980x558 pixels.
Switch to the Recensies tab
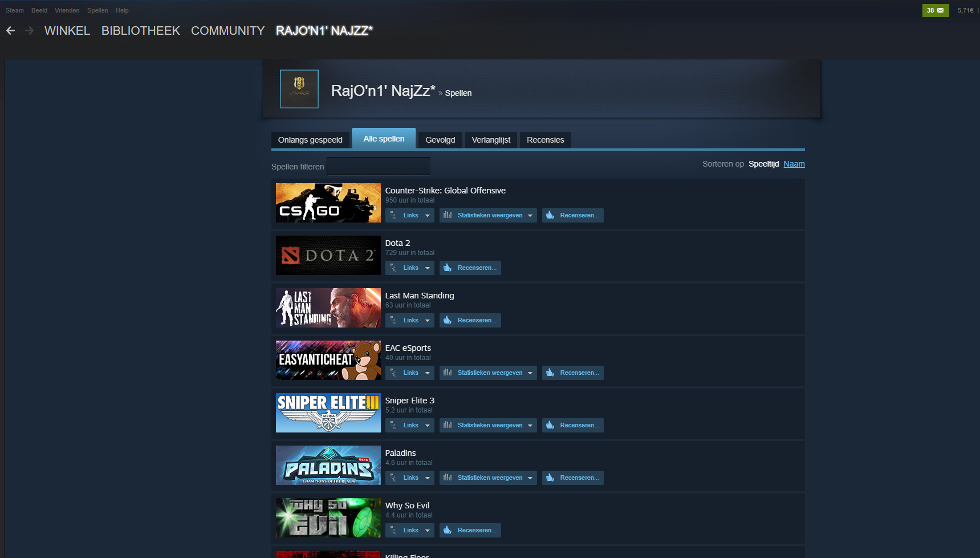(x=546, y=140)
